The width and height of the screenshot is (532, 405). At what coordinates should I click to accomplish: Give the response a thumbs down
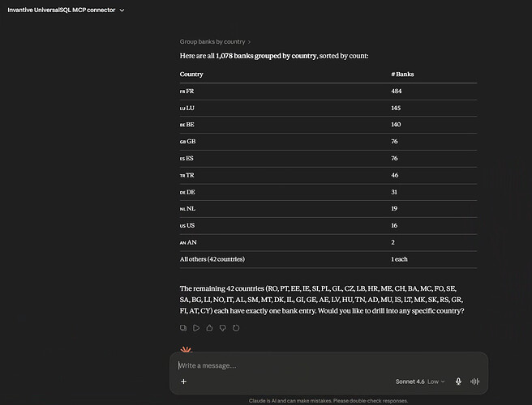tap(222, 328)
